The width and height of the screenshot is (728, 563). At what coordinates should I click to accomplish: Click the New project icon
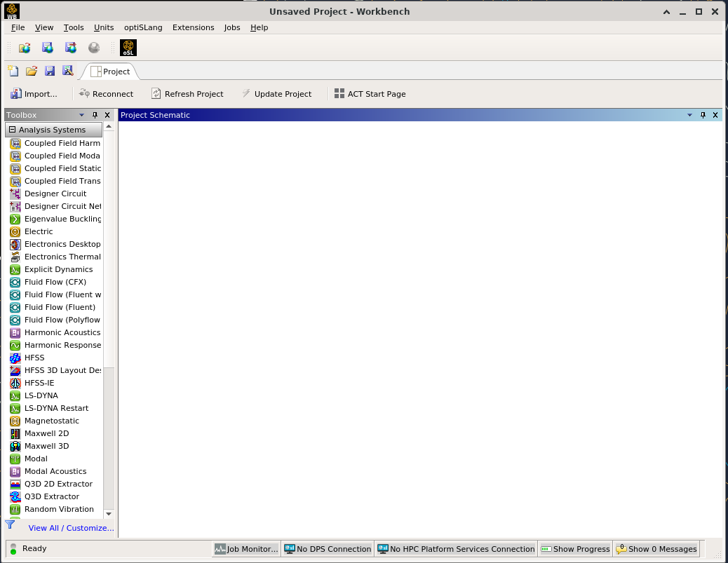click(x=13, y=71)
